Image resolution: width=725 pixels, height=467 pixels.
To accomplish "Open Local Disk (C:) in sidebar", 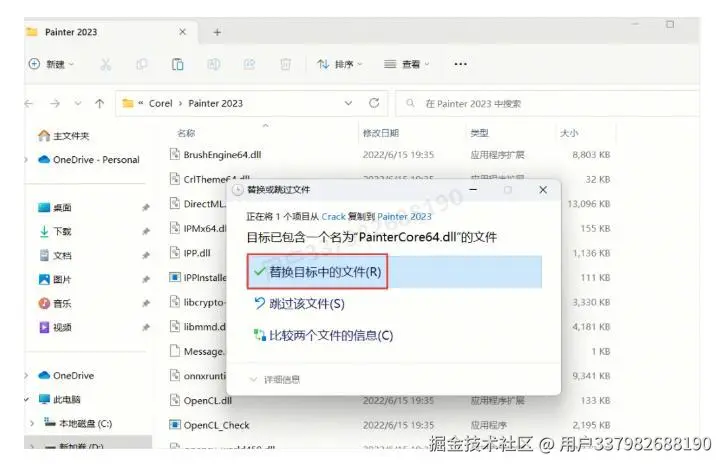I will point(78,423).
